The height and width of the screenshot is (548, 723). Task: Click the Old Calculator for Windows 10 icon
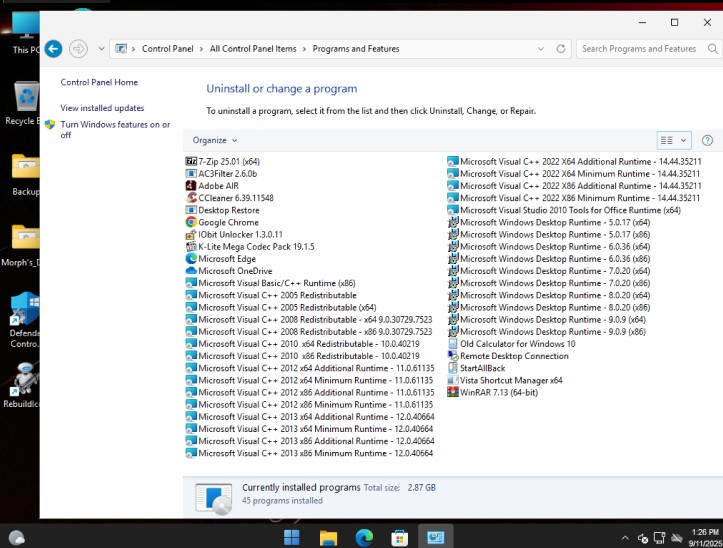pyautogui.click(x=453, y=344)
